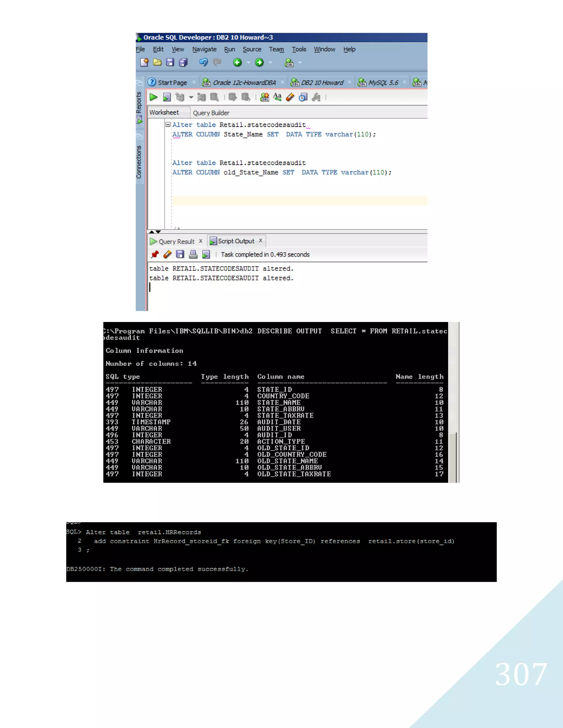This screenshot has width=563, height=728.
Task: Open the Reports side panel
Action: pyautogui.click(x=139, y=108)
